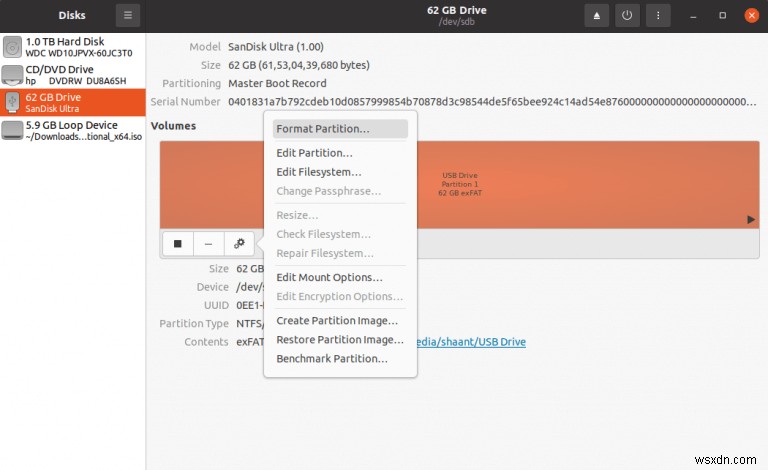Screen dimensions: 768x470
Task: Delete the selected partition with minus button
Action: [209, 243]
